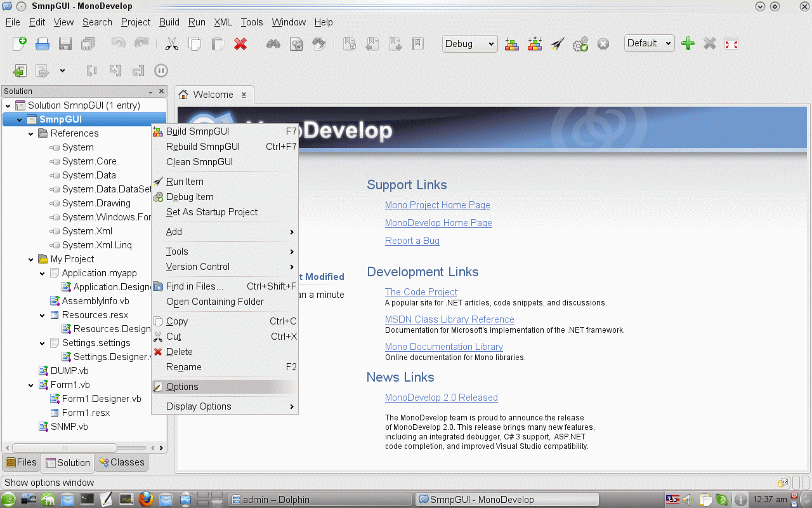Screen dimensions: 812x508
Task: Click the green plus toolbar icon
Action: (688, 44)
